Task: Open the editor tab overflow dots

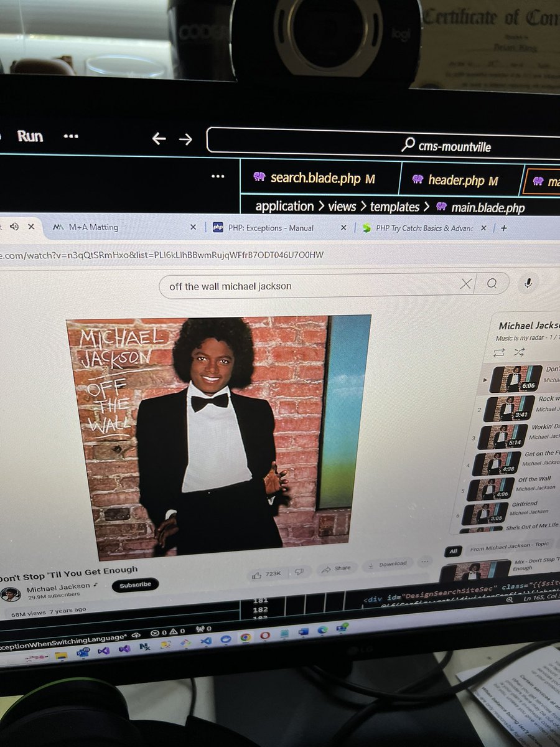Action: click(217, 177)
